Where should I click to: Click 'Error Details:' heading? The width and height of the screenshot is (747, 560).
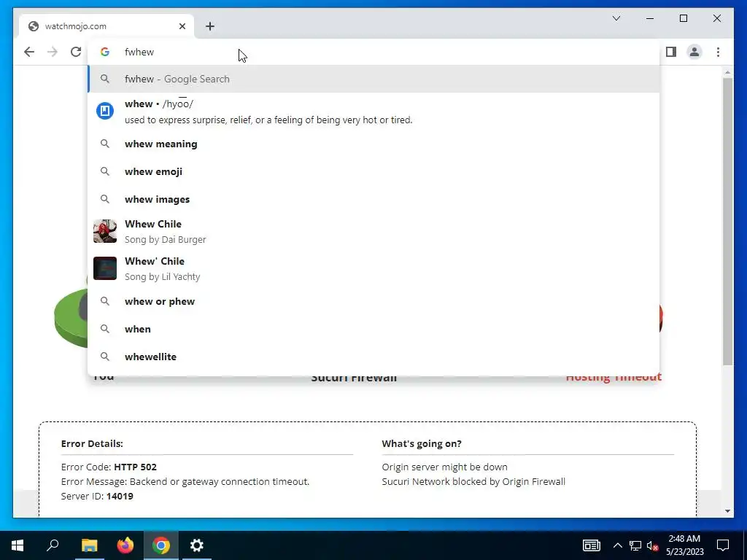pyautogui.click(x=92, y=444)
